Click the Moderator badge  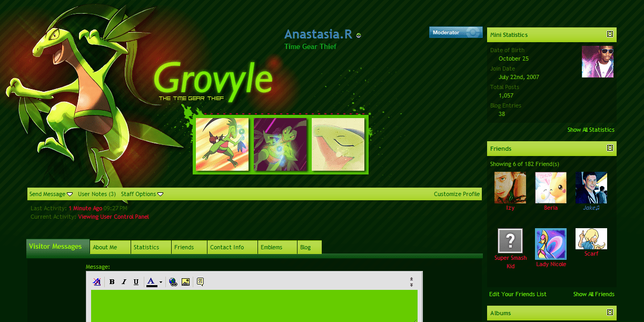[x=456, y=32]
